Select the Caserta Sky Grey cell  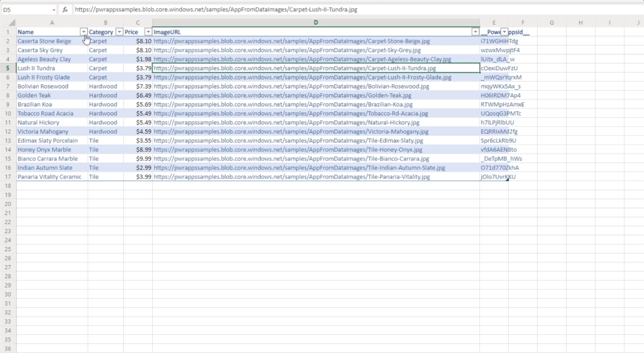tap(52, 50)
